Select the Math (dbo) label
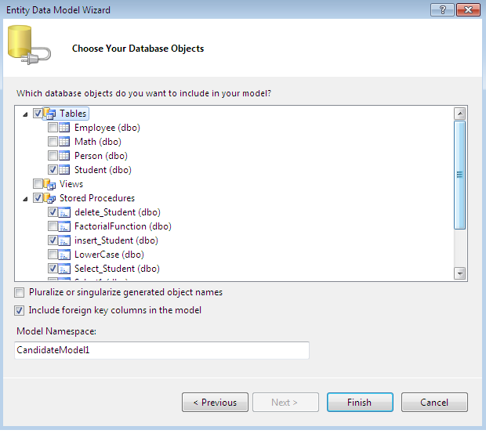The image size is (486, 448). pyautogui.click(x=98, y=142)
